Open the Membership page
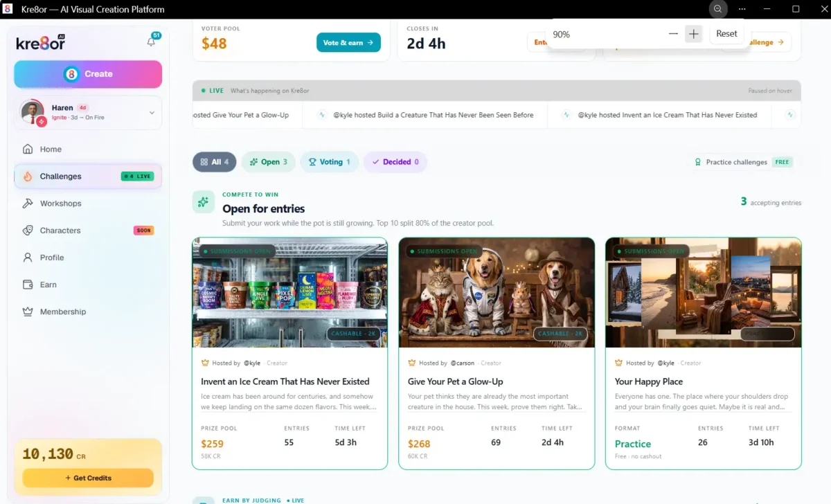Screen dimensions: 831x504 pos(88,312)
